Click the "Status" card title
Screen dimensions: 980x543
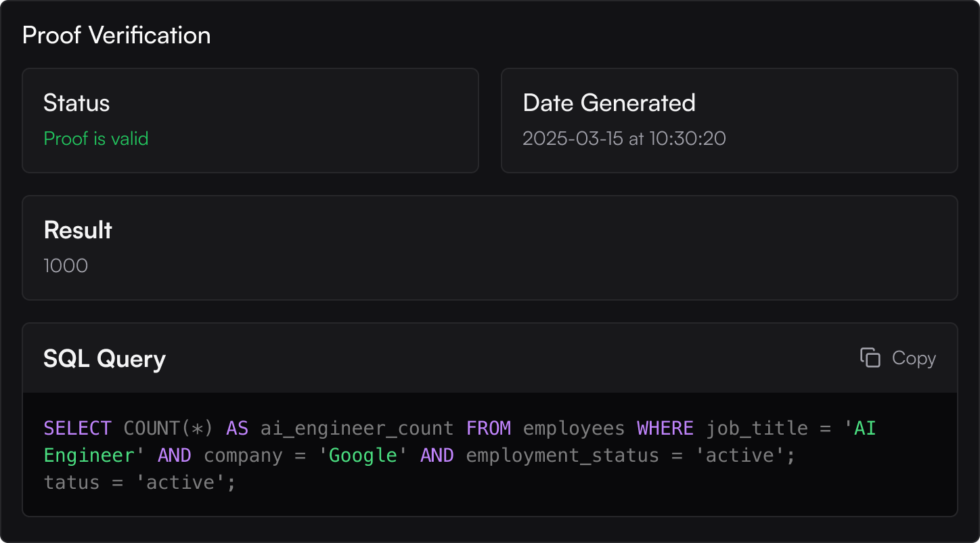(x=76, y=103)
